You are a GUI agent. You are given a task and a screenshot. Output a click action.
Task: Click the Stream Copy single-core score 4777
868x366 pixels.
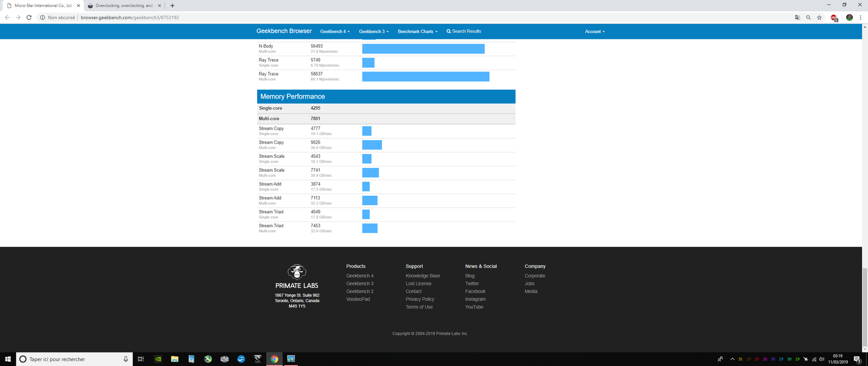coord(316,128)
